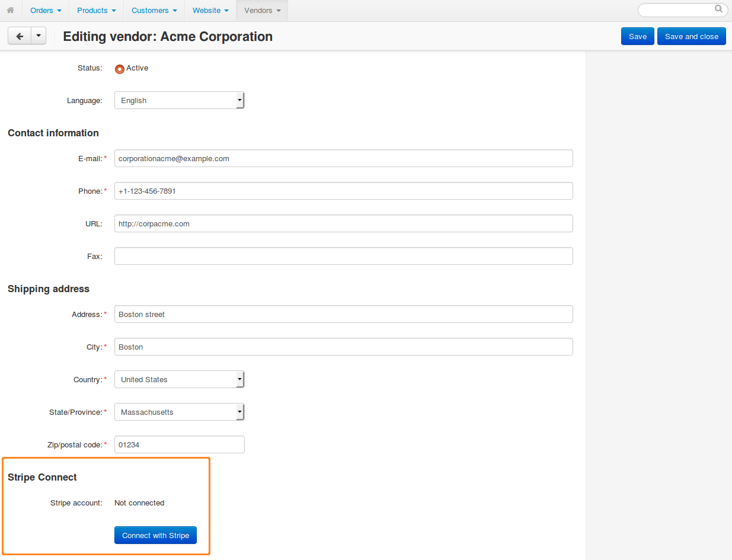Click the Shipping address heading
The height and width of the screenshot is (560, 732).
(x=49, y=289)
